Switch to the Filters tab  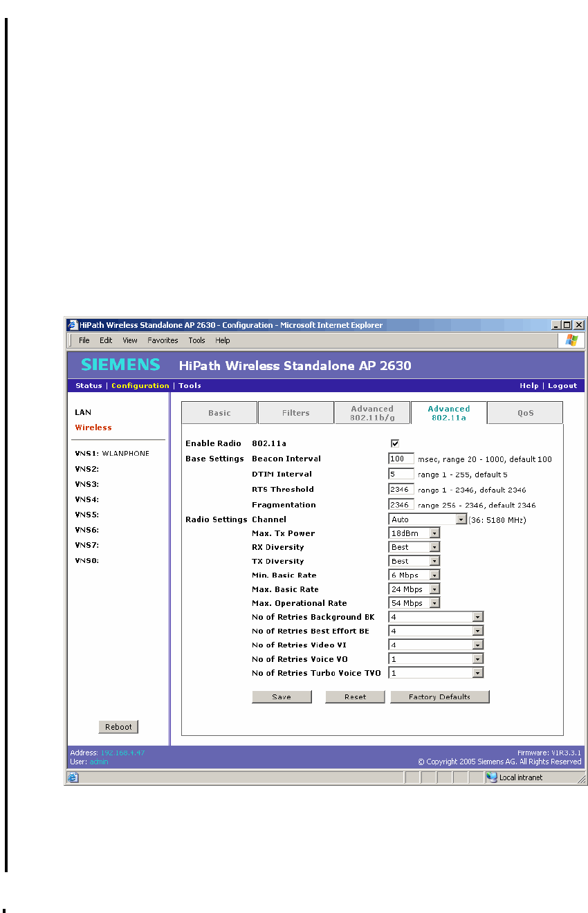tap(295, 413)
